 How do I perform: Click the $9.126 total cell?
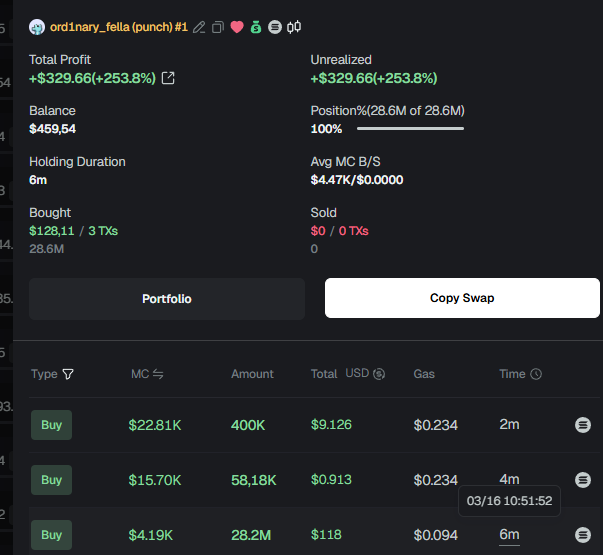(x=331, y=425)
